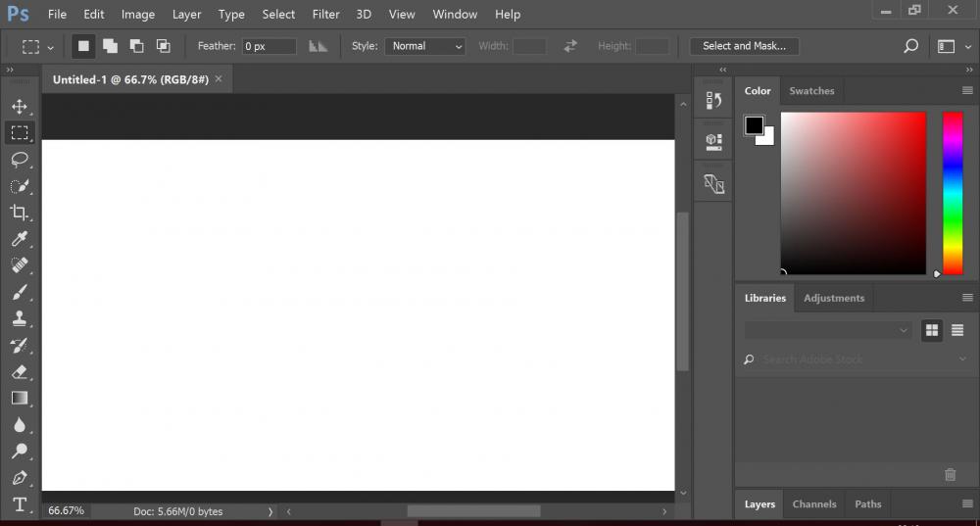Select the Lasso tool
The image size is (980, 526).
[x=19, y=160]
